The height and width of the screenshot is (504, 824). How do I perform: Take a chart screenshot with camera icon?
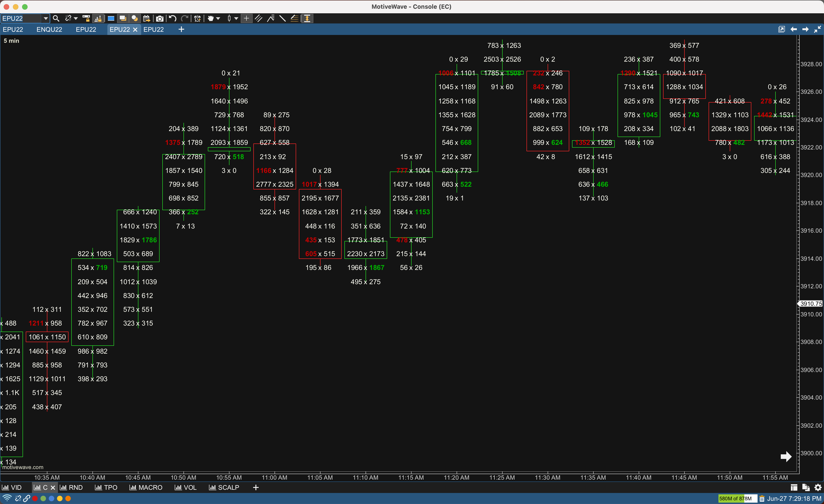(x=160, y=18)
